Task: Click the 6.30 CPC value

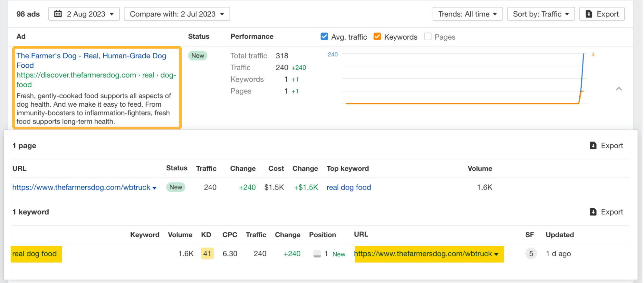Action: tap(230, 254)
